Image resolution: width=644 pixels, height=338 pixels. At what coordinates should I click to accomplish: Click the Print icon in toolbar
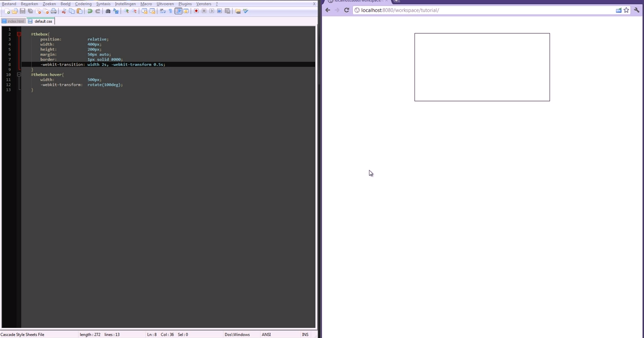coord(54,11)
